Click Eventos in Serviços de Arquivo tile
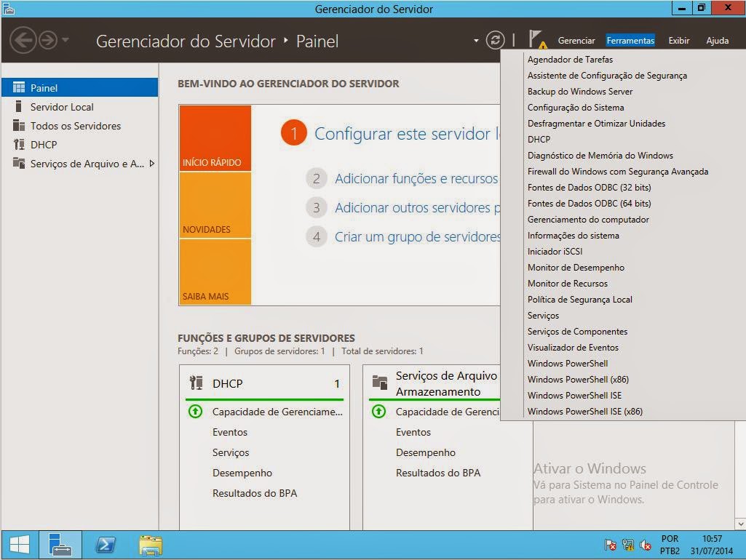This screenshot has height=560, width=746. (413, 432)
